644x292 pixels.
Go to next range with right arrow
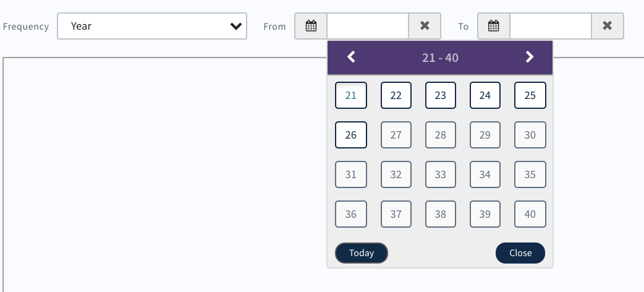point(529,58)
